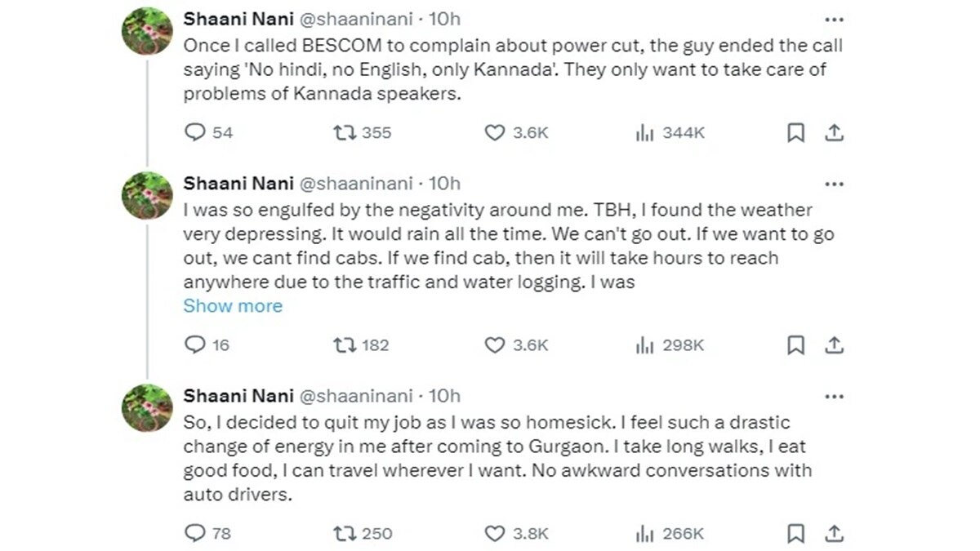
Task: Bookmark the depressing weather tweet
Action: (x=795, y=345)
